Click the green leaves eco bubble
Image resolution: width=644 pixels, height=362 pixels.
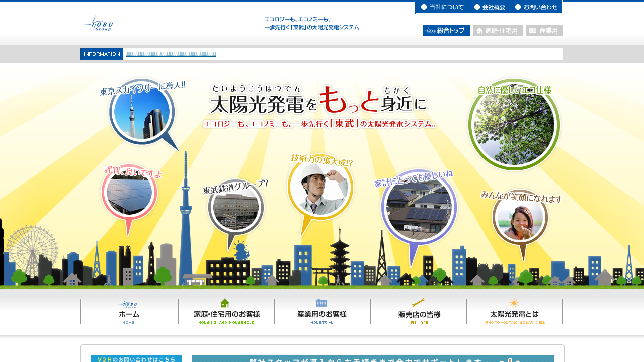coord(514,125)
